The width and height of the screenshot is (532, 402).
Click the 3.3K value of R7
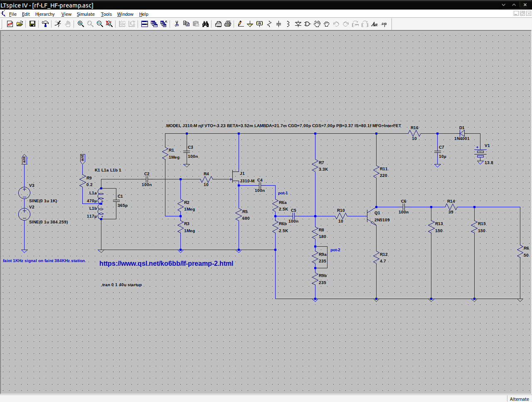[x=323, y=169]
